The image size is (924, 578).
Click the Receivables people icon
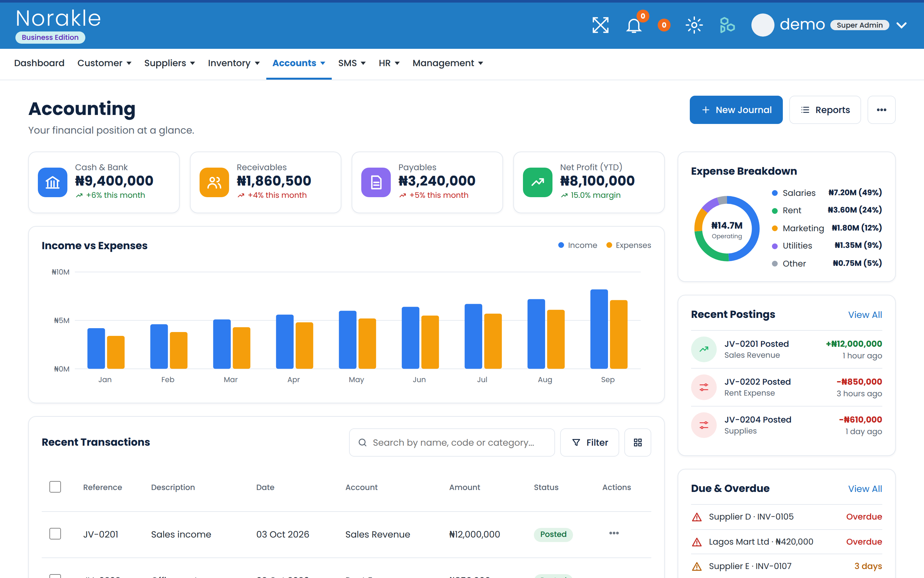coord(214,182)
